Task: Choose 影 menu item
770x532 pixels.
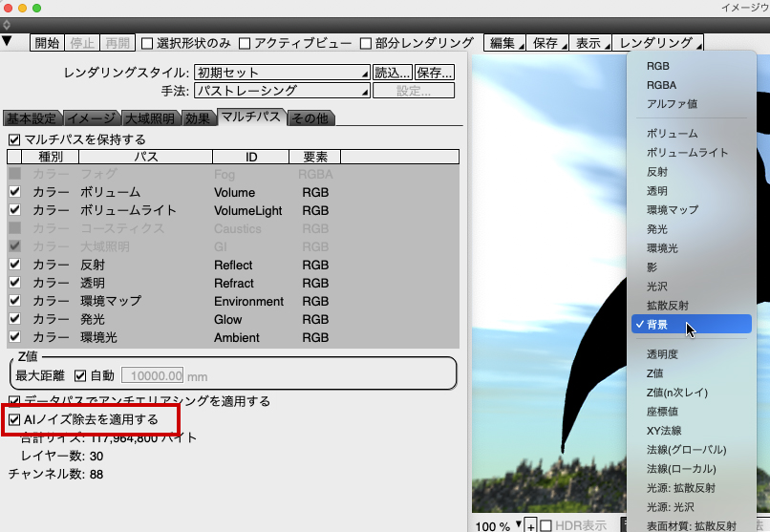Action: pyautogui.click(x=692, y=267)
